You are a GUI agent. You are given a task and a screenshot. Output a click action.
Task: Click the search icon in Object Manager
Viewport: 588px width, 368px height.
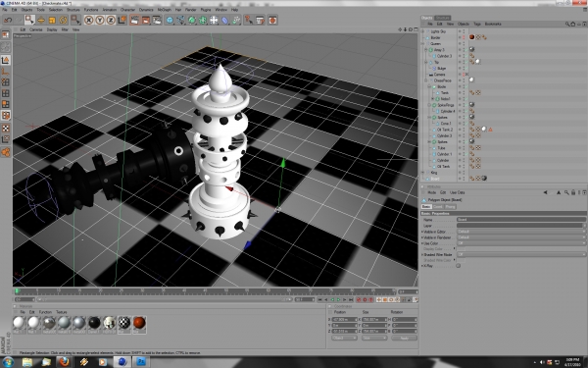(567, 24)
